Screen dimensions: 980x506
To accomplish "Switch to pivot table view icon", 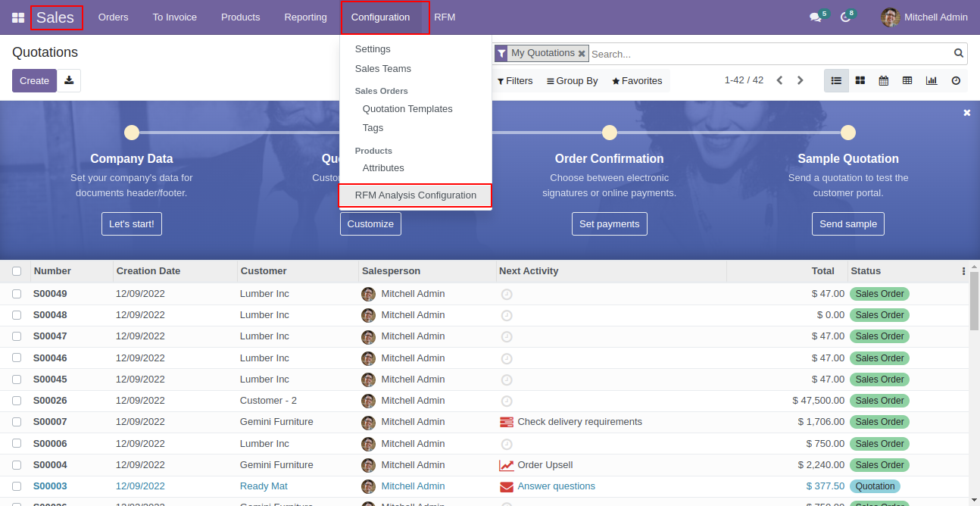I will point(907,80).
